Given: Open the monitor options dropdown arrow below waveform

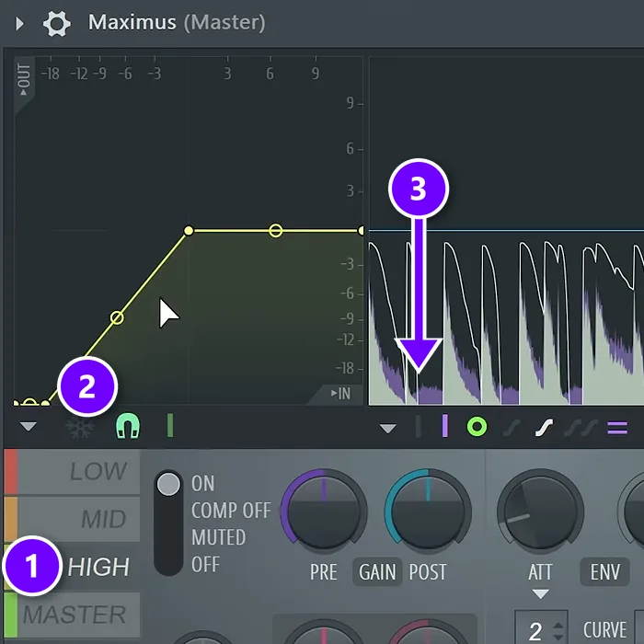Looking at the screenshot, I should (x=387, y=429).
